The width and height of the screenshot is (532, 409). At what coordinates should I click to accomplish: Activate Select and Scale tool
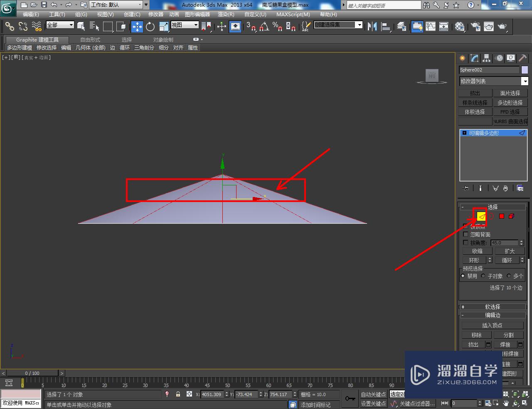(163, 27)
